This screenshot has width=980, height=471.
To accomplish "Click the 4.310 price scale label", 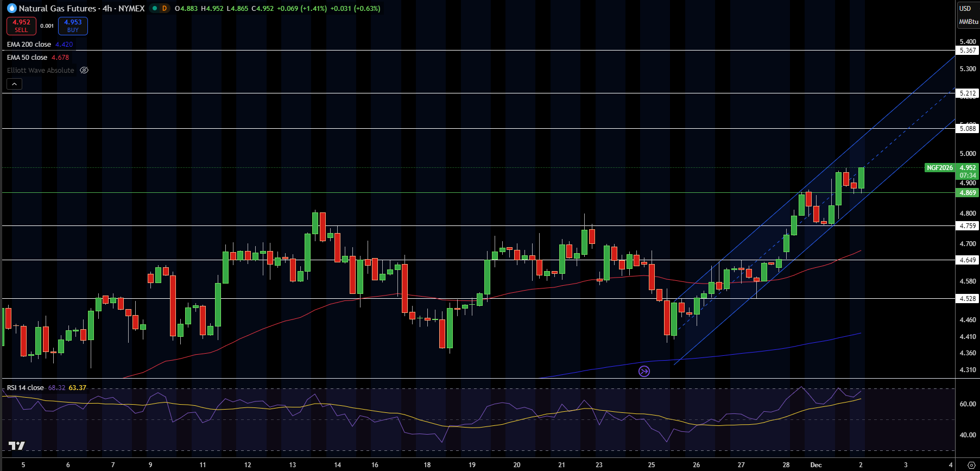I will pyautogui.click(x=968, y=370).
